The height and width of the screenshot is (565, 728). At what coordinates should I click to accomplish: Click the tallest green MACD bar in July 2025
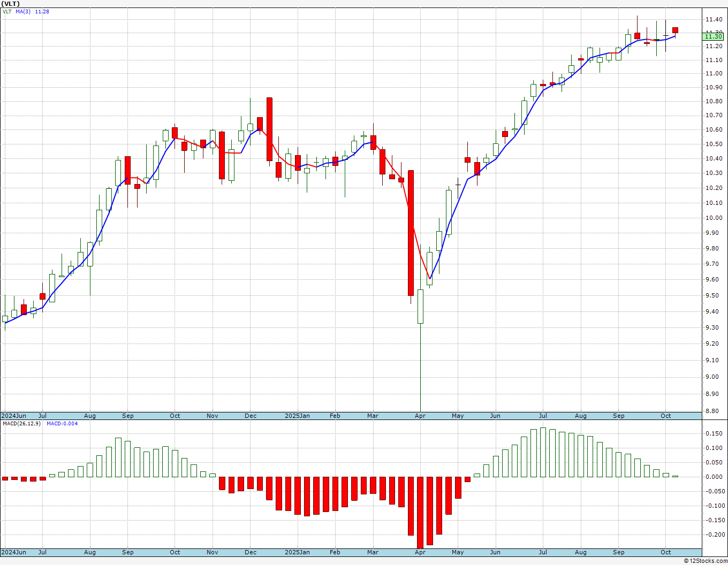[x=543, y=452]
